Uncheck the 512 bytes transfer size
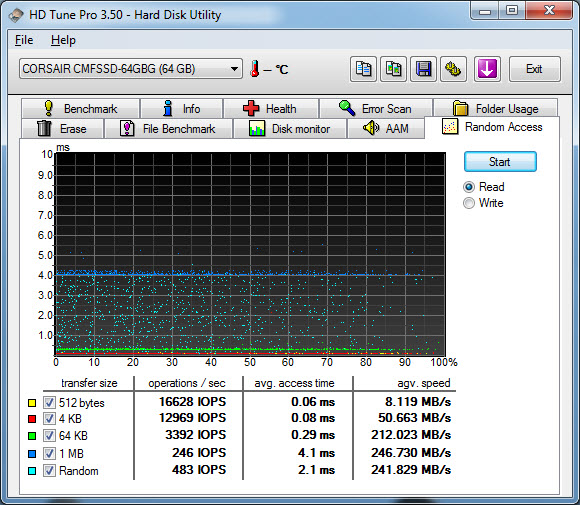This screenshot has width=580, height=505. pyautogui.click(x=49, y=402)
